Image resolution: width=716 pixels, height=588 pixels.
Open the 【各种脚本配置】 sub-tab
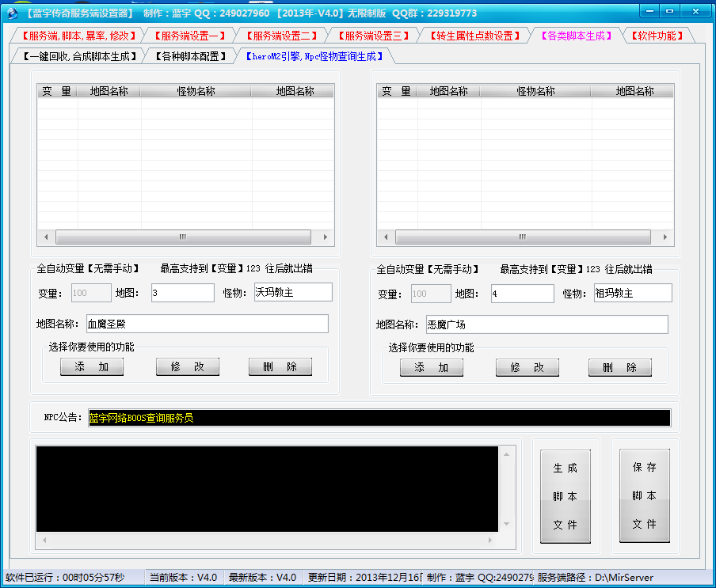pos(191,56)
